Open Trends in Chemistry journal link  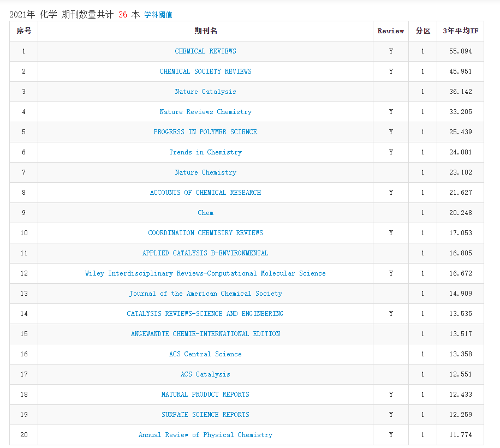coord(205,152)
